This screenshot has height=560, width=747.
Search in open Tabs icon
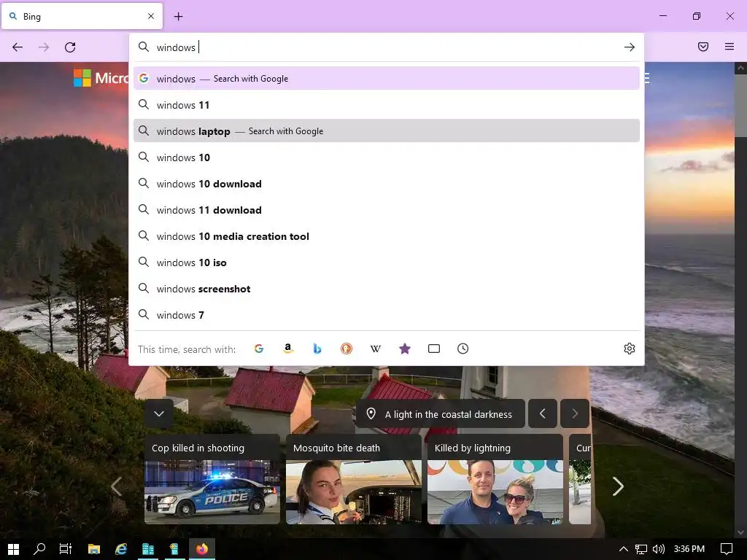tap(434, 349)
